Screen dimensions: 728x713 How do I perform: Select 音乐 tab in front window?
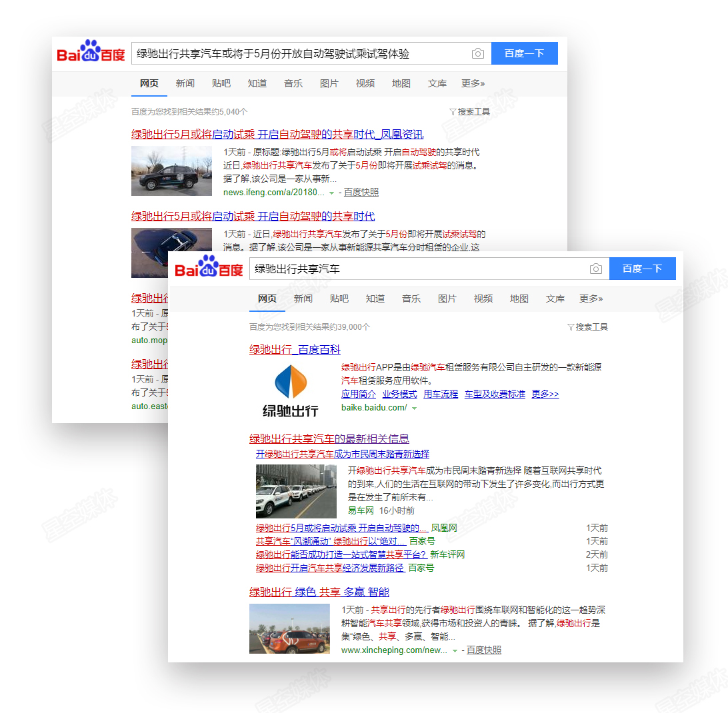(411, 299)
